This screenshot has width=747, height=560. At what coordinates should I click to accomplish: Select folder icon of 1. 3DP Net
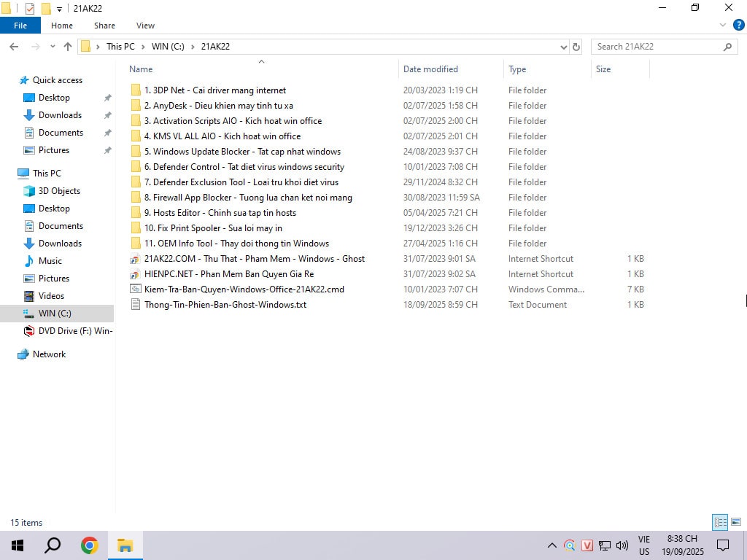coord(136,90)
